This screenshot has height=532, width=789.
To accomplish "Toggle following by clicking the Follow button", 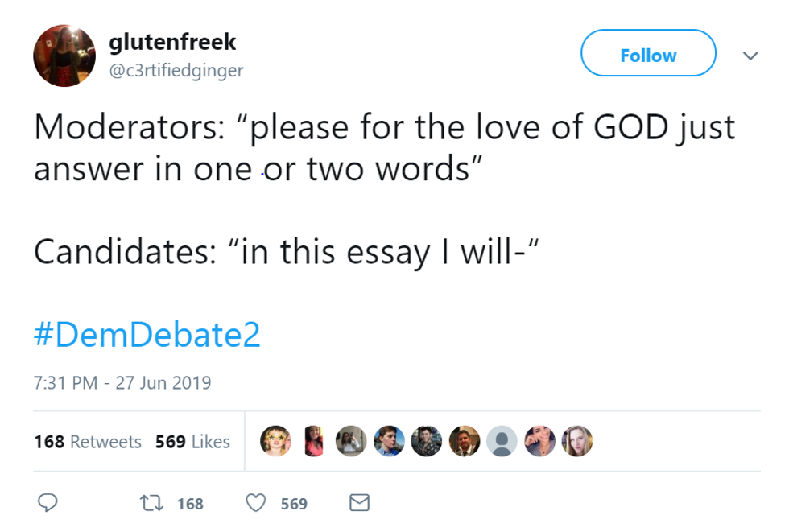I will [648, 54].
